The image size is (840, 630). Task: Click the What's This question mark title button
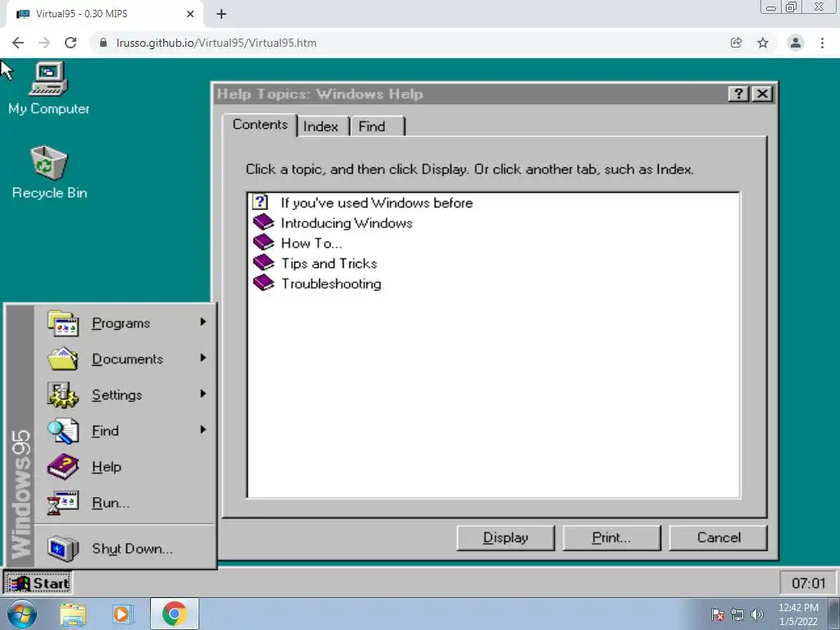tap(738, 94)
